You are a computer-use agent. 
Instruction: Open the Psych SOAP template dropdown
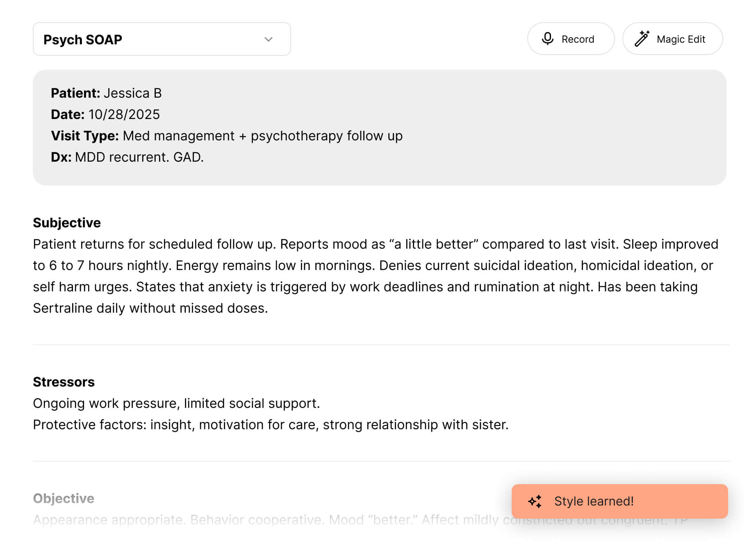point(162,39)
